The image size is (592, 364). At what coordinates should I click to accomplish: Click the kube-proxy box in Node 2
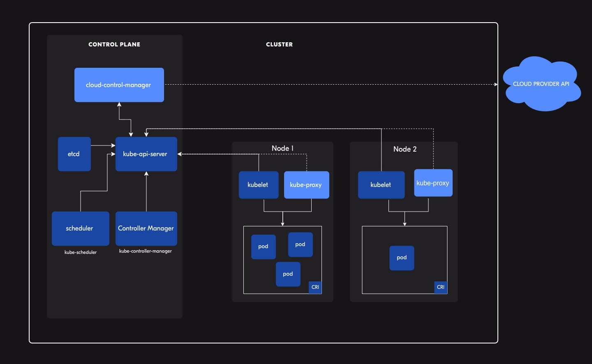pyautogui.click(x=433, y=183)
